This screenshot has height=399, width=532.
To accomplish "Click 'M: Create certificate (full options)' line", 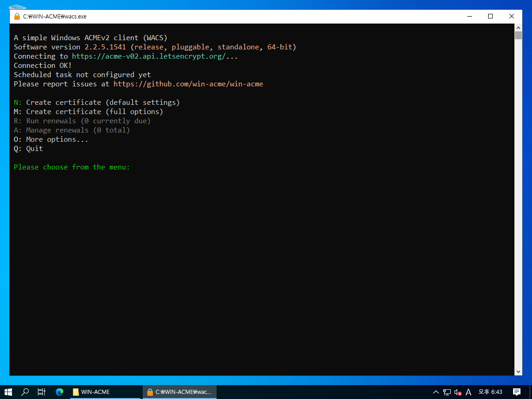I will [x=88, y=112].
